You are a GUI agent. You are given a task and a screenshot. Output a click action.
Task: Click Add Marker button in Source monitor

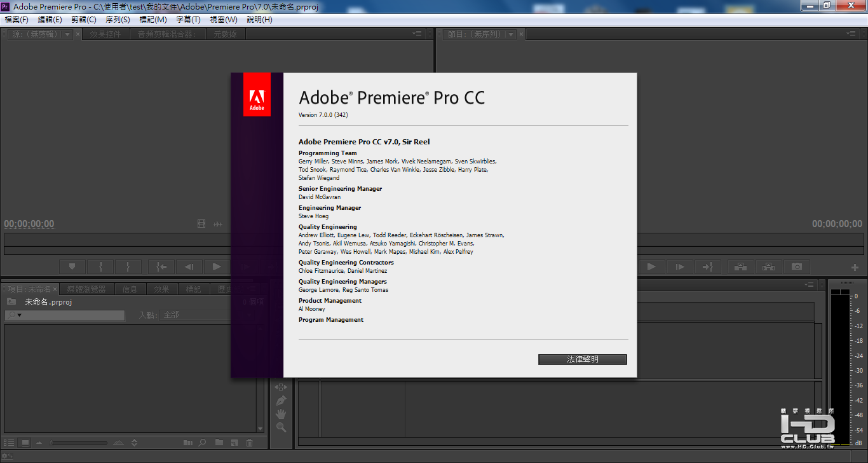72,266
